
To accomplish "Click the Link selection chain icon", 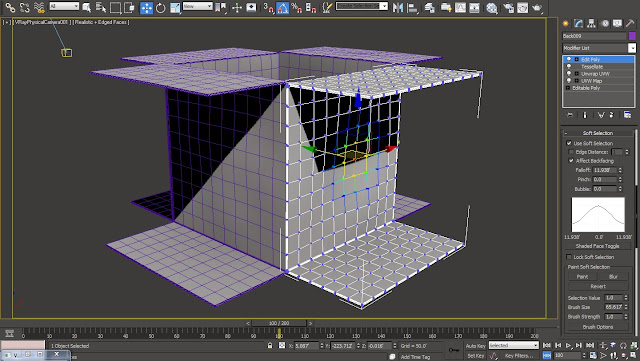I will (x=10, y=7).
